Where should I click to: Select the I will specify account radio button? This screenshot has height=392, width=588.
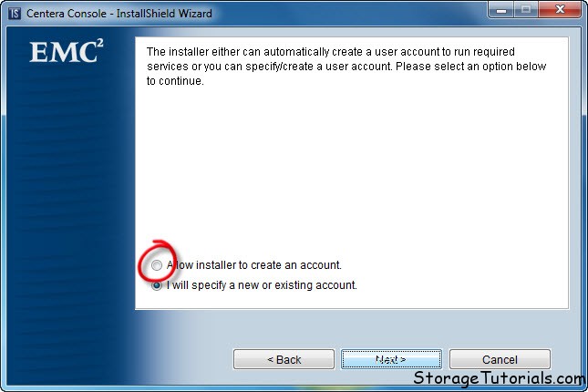157,285
